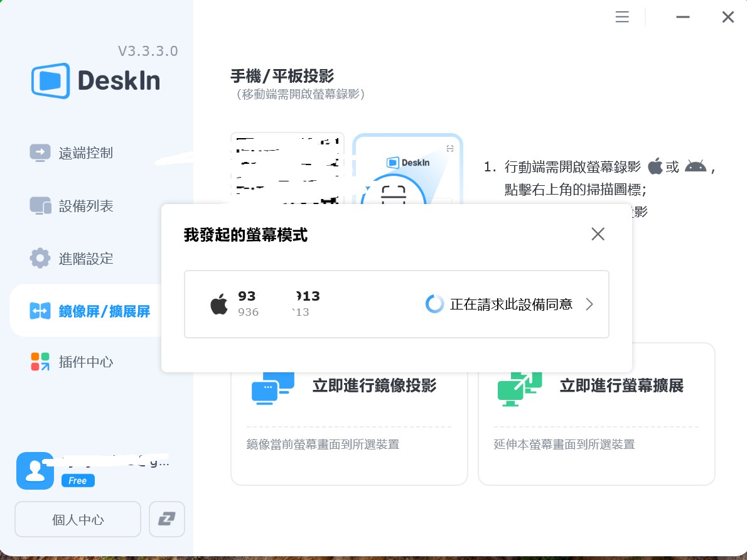Screen dimensions: 747x560
Task: Click the plugin center colored squares icon
Action: pos(40,362)
